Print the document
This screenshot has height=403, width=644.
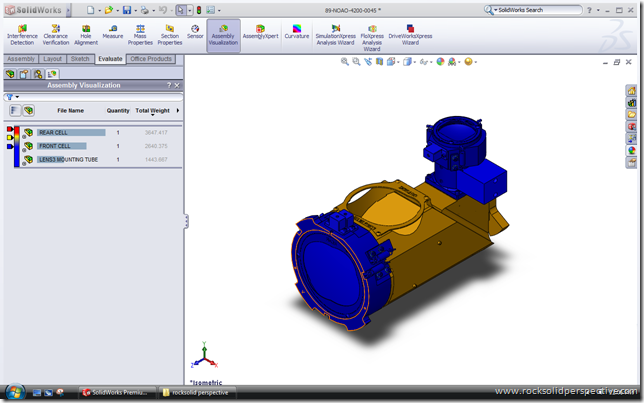tap(145, 10)
